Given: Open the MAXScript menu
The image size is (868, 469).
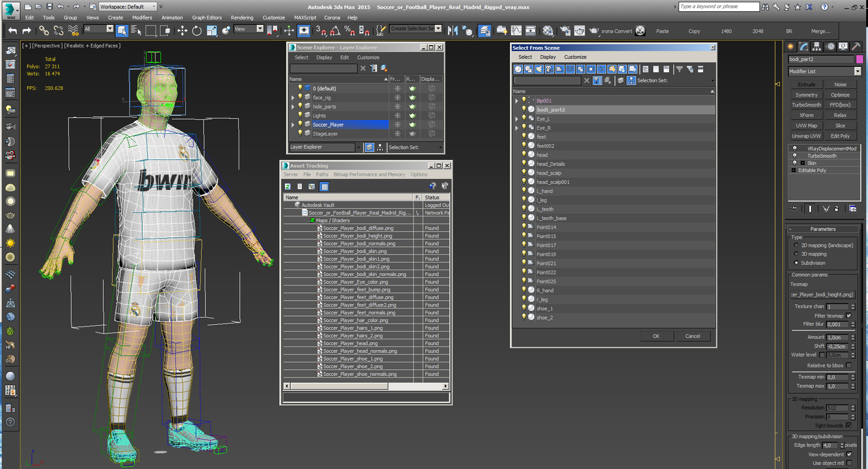Looking at the screenshot, I should coord(305,18).
